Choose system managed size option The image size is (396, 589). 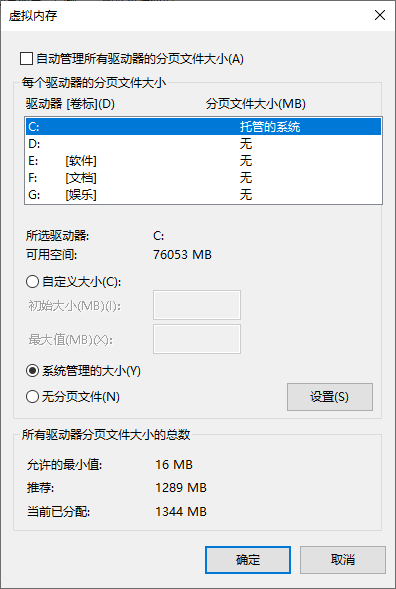click(x=32, y=371)
